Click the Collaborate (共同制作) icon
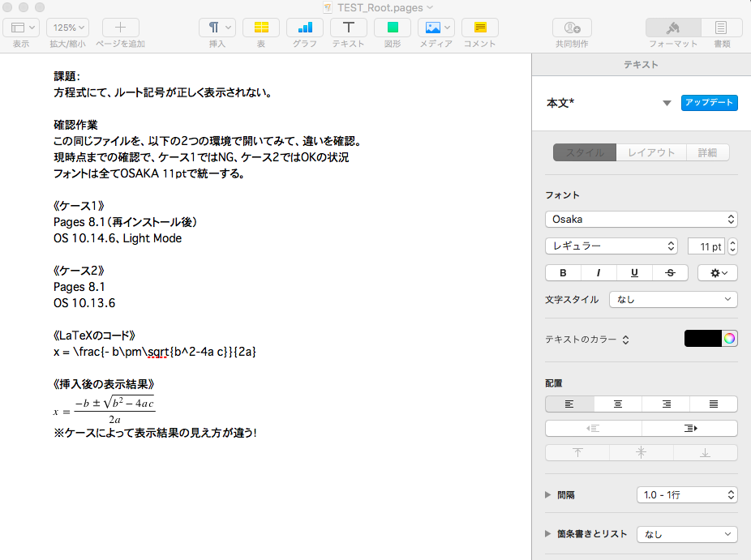The image size is (751, 560). [572, 28]
